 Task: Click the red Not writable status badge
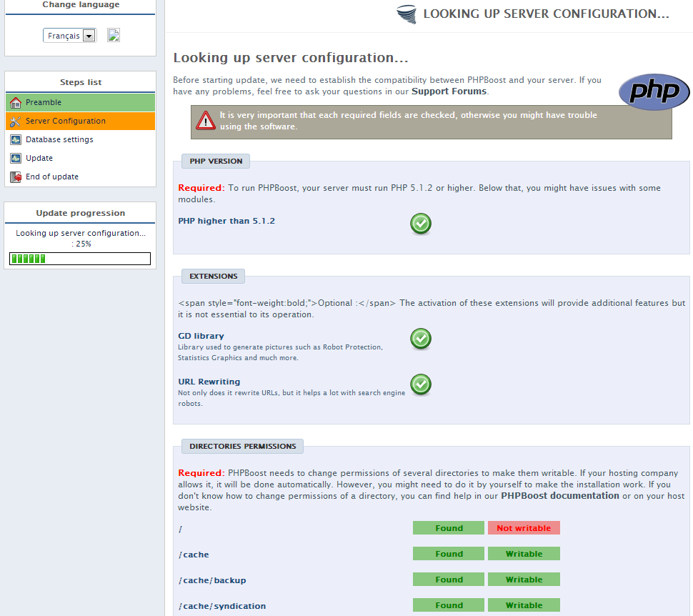coord(524,528)
